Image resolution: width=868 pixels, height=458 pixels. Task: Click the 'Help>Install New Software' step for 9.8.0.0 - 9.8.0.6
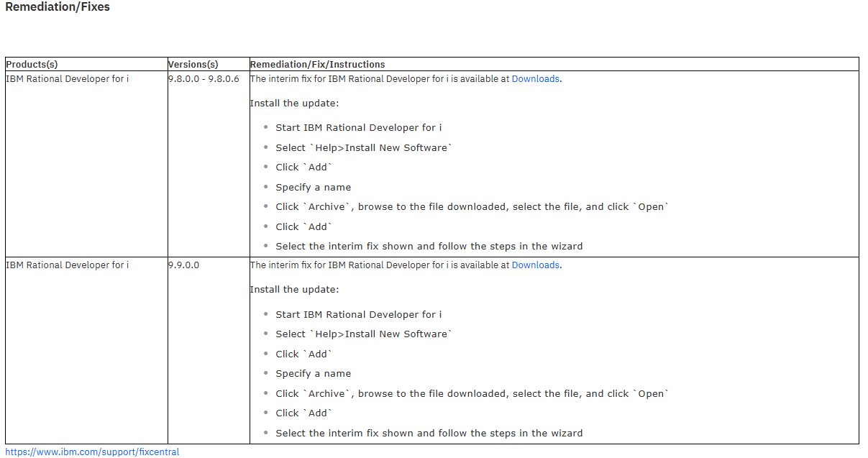(x=364, y=147)
